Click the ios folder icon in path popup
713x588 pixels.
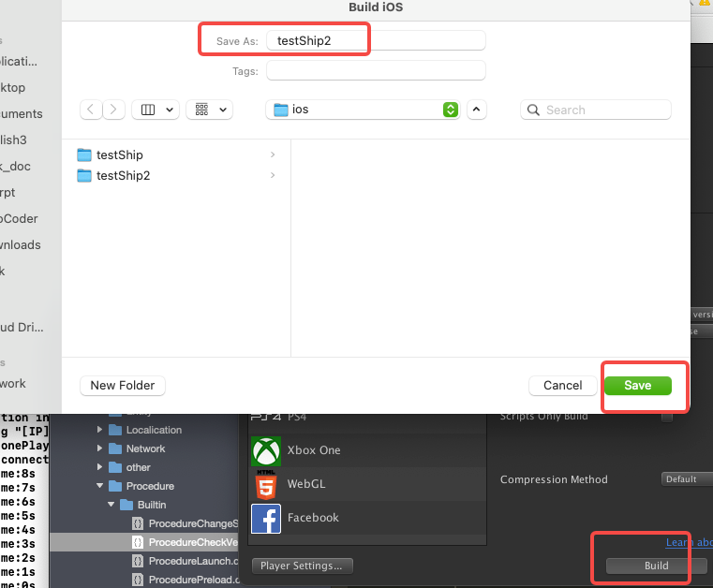280,110
